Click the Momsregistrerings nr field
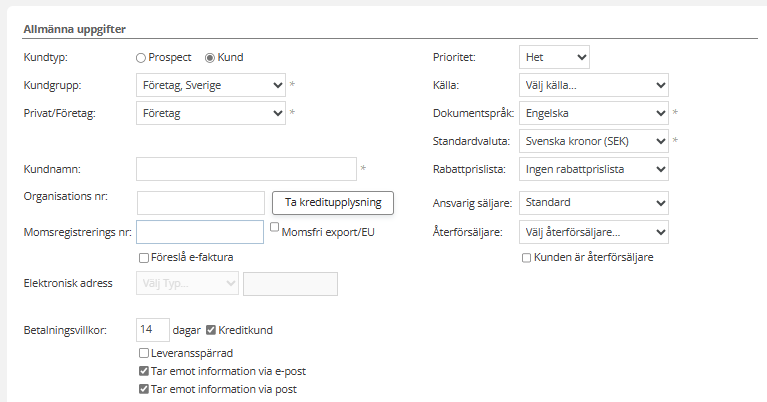Viewport: 767px width, 402px height. pyautogui.click(x=200, y=232)
